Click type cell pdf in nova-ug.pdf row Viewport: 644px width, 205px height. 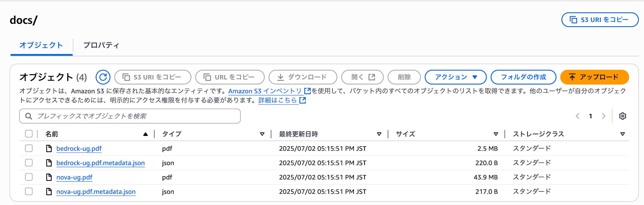[167, 177]
